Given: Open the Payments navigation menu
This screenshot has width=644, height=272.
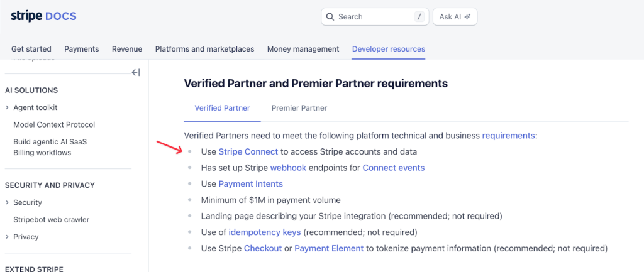Looking at the screenshot, I should pyautogui.click(x=81, y=49).
